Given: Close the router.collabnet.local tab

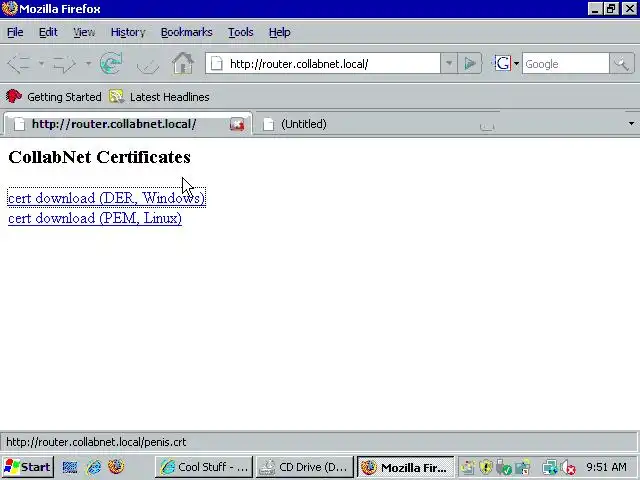Looking at the screenshot, I should [x=237, y=124].
